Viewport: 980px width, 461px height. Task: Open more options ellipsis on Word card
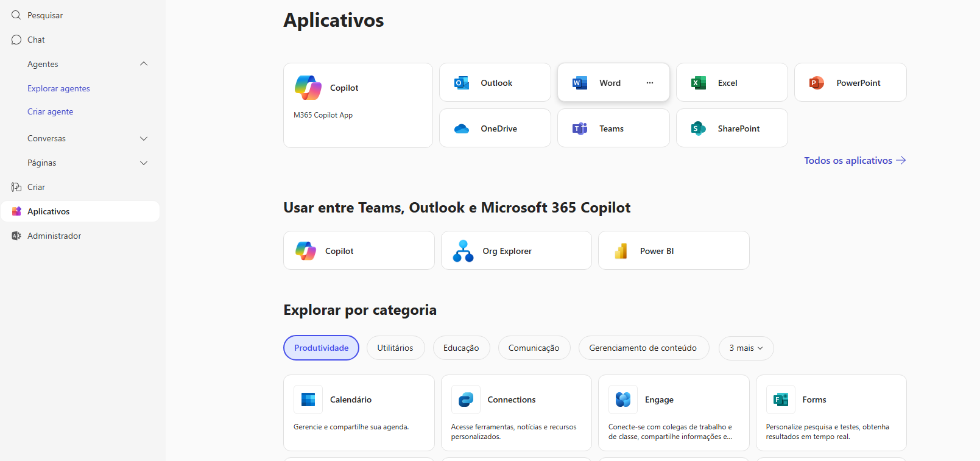650,83
